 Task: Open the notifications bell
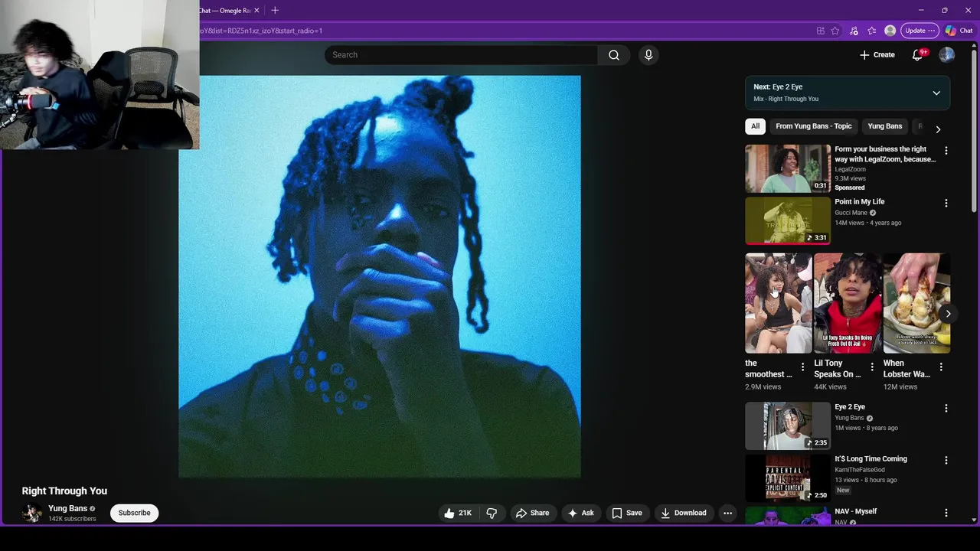917,55
